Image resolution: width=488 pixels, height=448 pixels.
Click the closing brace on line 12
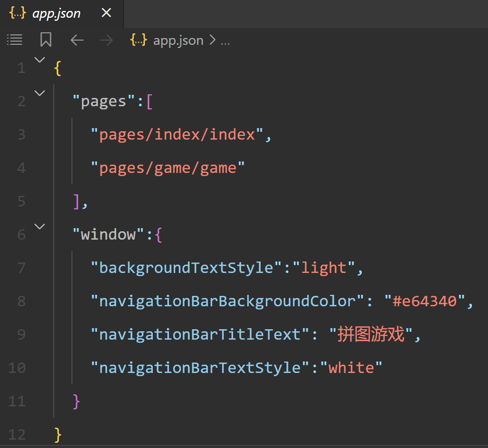[x=58, y=434]
